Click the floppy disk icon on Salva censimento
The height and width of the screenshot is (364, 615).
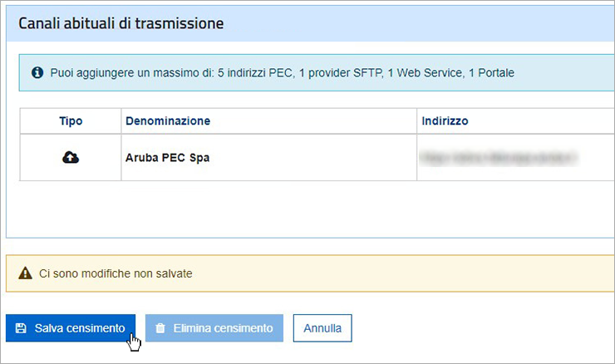pyautogui.click(x=21, y=328)
